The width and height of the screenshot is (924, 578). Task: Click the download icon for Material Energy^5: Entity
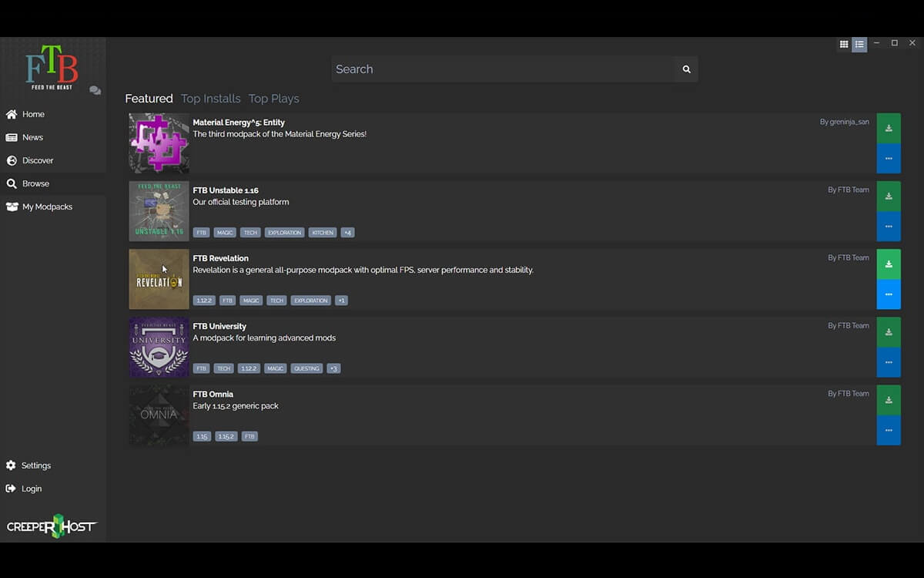point(889,128)
